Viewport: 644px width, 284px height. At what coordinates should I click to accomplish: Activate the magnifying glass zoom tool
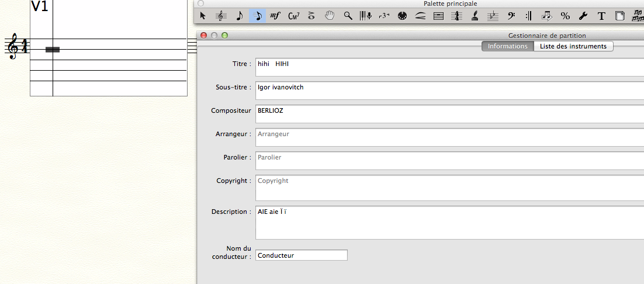348,16
